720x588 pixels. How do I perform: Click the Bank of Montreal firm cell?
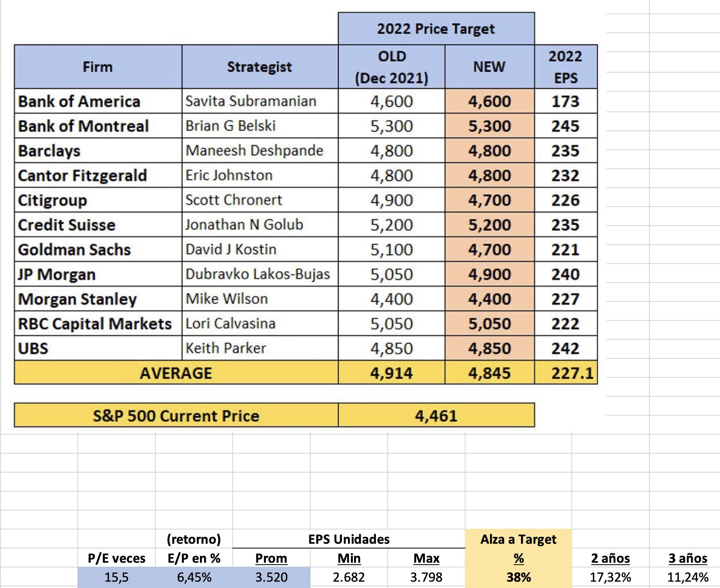click(98, 126)
